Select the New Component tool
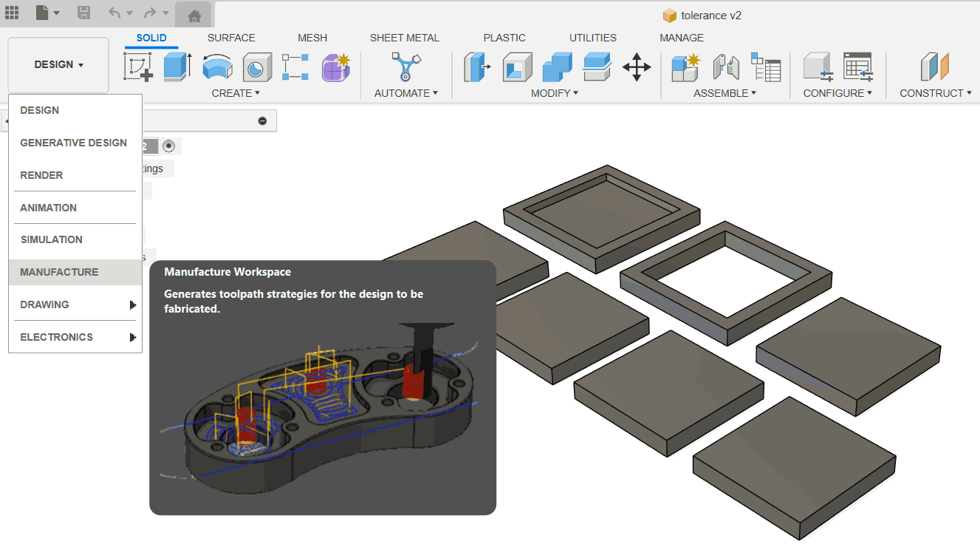 (685, 67)
